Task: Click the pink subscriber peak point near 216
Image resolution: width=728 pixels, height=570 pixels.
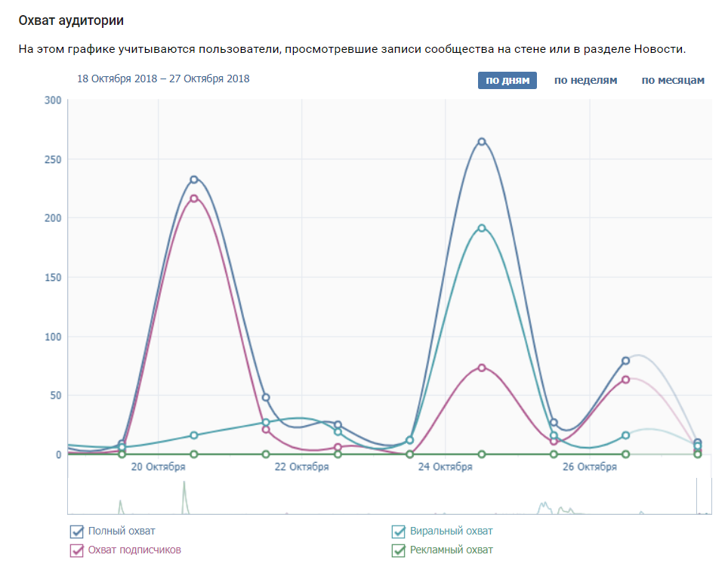Action: point(194,199)
